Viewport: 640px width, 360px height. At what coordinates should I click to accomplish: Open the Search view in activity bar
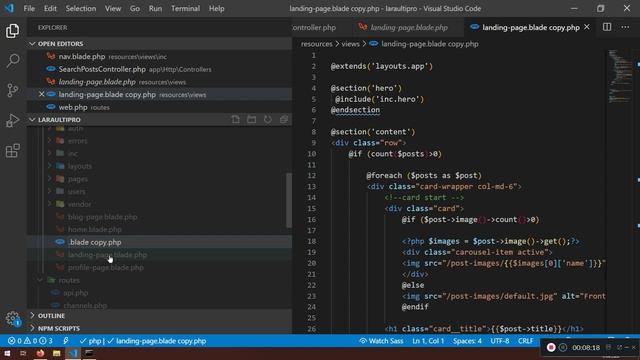coord(13,61)
